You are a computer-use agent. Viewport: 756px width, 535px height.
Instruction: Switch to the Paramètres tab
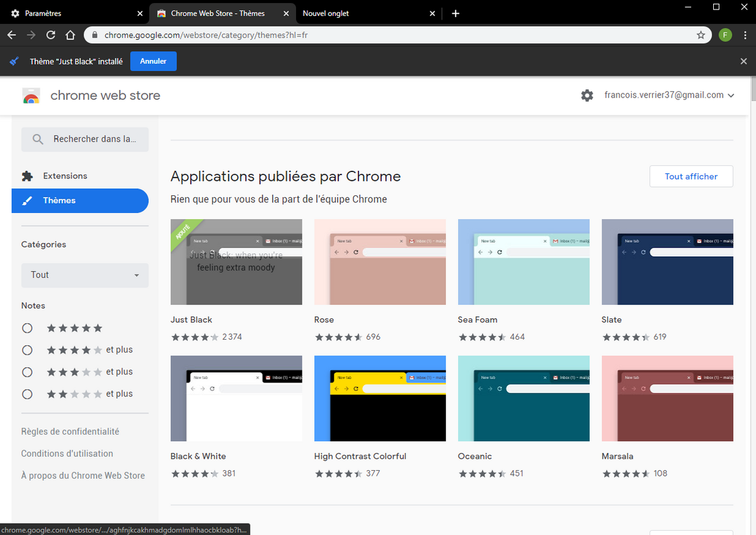pos(74,13)
